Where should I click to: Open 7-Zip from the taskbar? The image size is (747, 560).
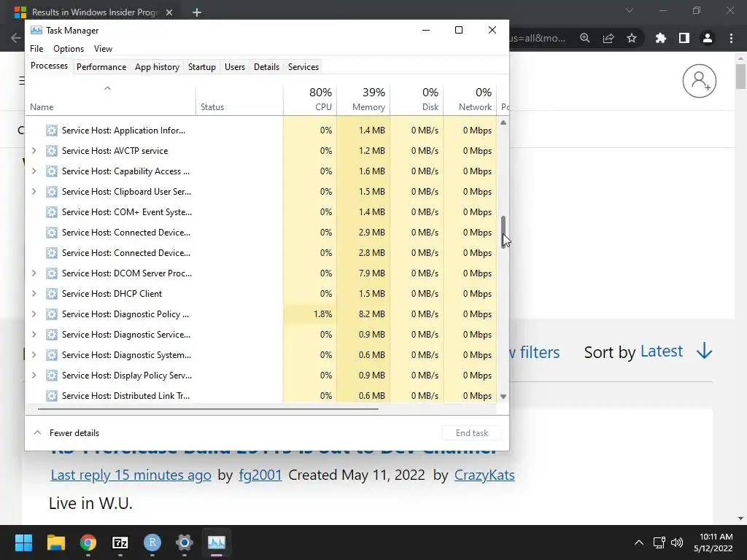[x=120, y=542]
